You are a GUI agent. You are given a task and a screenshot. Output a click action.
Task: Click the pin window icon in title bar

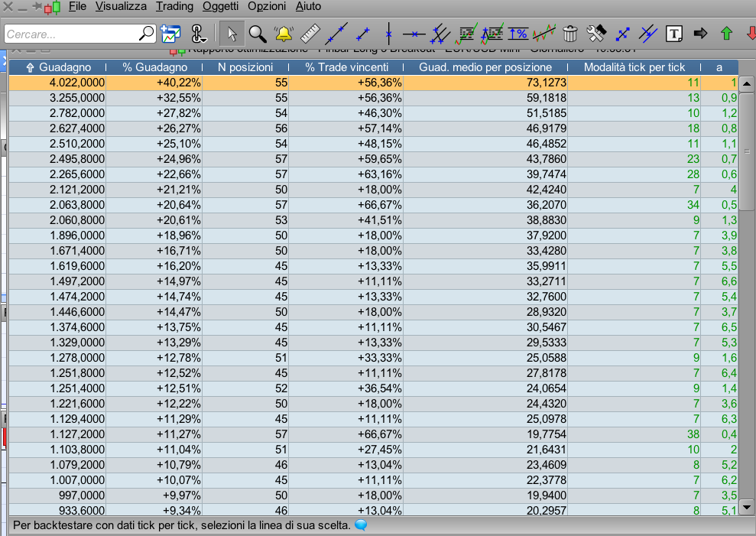tap(37, 6)
